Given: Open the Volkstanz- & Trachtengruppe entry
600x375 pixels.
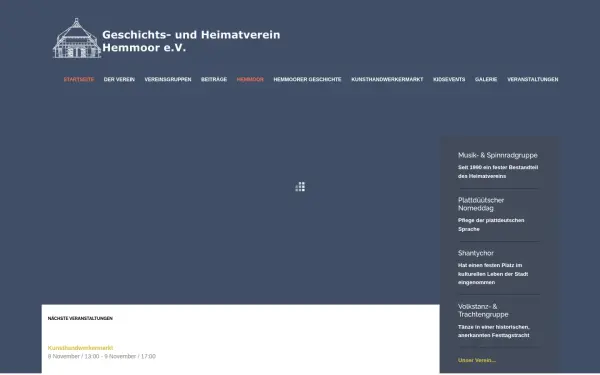Looking at the screenshot, I should (x=483, y=310).
